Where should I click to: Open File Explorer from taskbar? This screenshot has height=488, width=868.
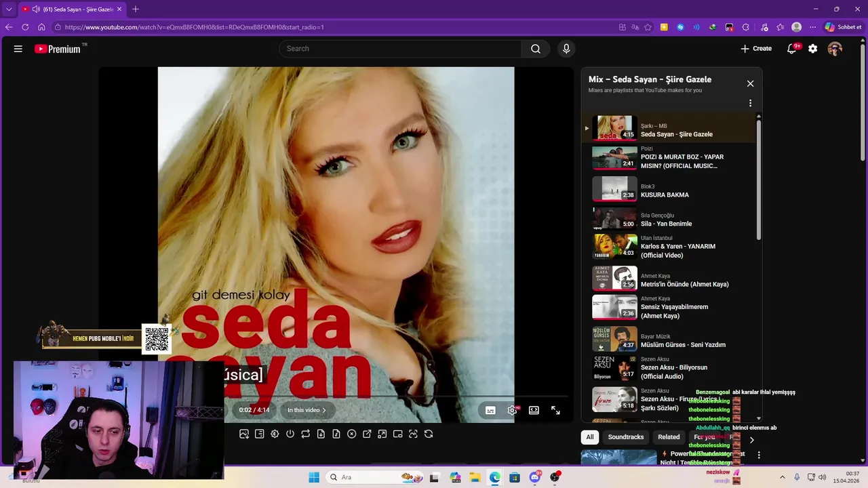pyautogui.click(x=475, y=477)
